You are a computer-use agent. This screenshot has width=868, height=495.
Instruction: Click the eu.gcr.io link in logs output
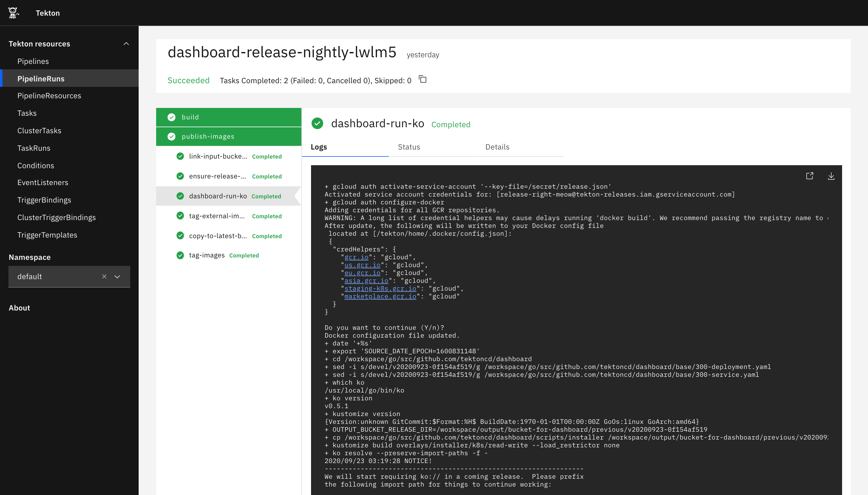coord(363,273)
